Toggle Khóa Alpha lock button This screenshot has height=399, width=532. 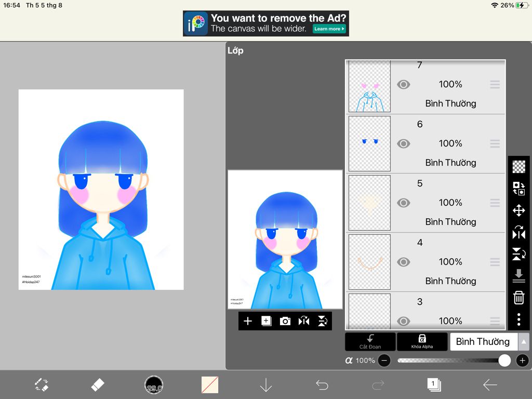pos(422,342)
